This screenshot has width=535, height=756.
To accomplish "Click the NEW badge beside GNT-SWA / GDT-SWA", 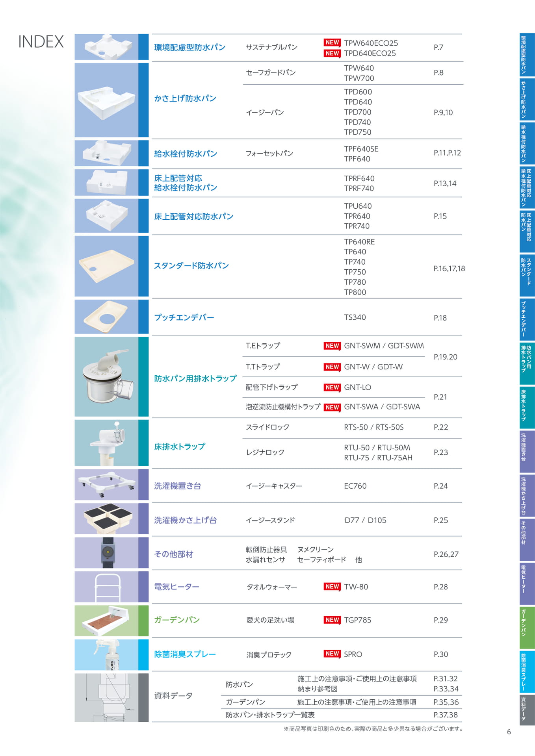I will (332, 407).
